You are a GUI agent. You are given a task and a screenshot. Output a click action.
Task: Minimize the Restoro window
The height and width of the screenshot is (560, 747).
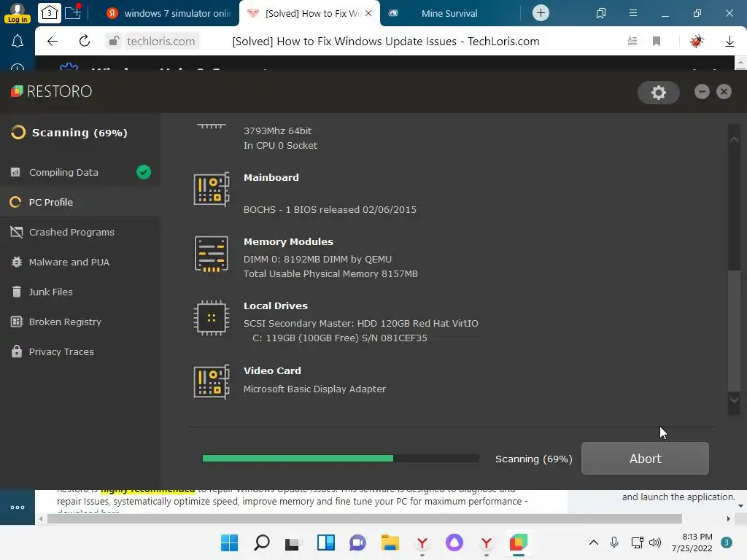pyautogui.click(x=702, y=91)
